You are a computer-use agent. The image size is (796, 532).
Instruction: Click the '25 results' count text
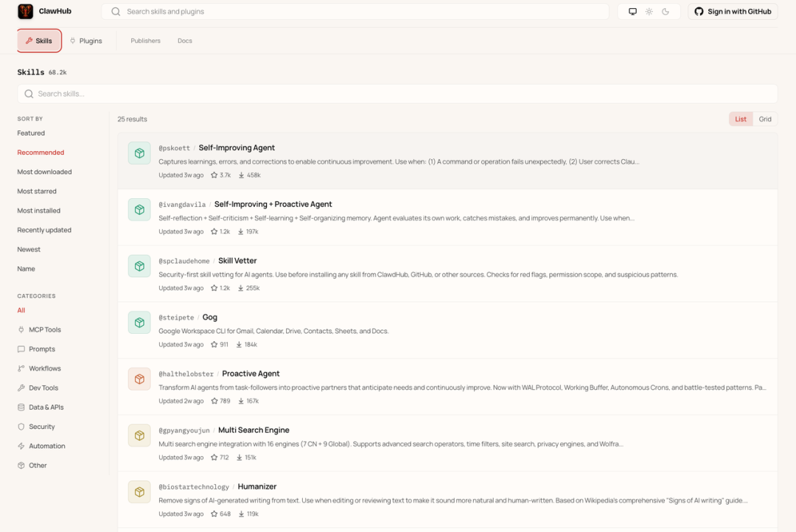tap(132, 119)
